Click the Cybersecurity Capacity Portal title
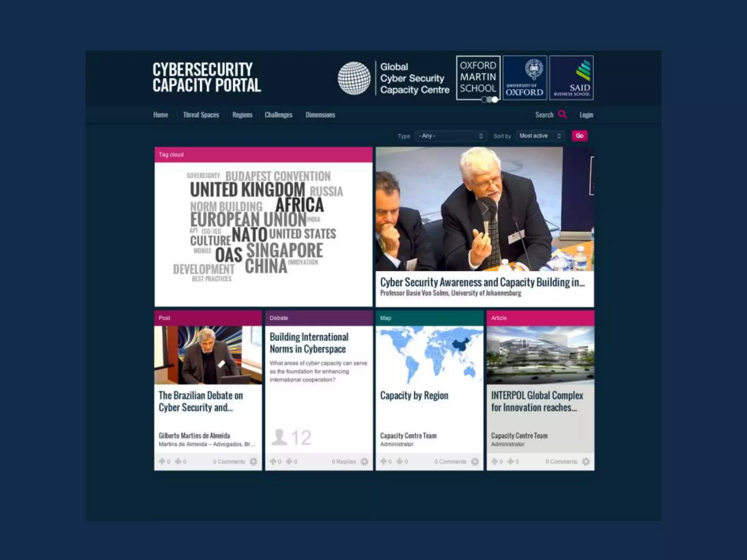Viewport: 747px width, 560px height. pyautogui.click(x=207, y=77)
